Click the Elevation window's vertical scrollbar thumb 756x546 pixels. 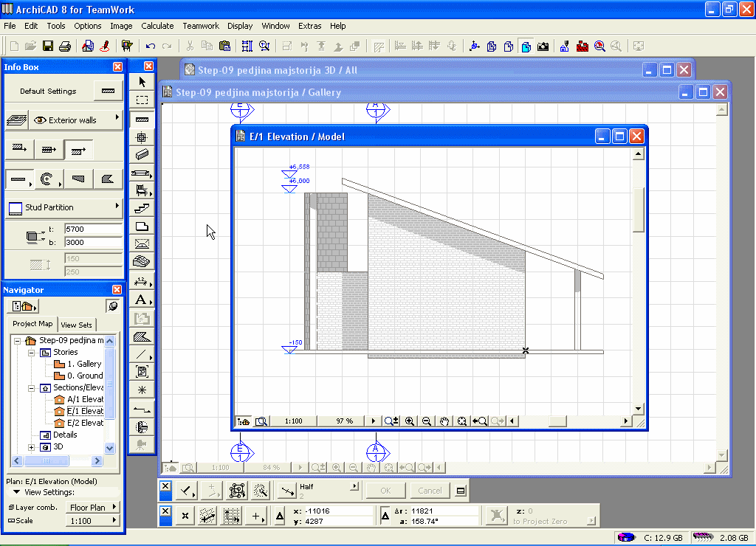point(639,210)
